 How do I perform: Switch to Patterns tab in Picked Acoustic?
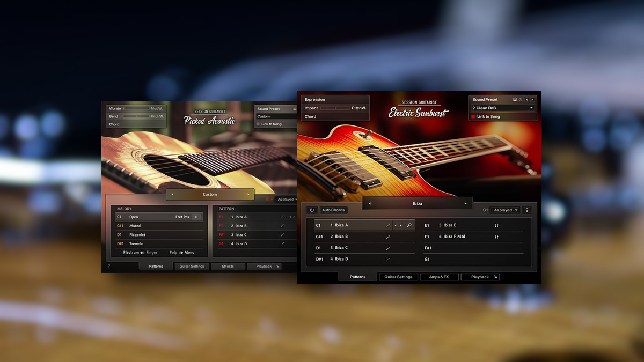156,266
